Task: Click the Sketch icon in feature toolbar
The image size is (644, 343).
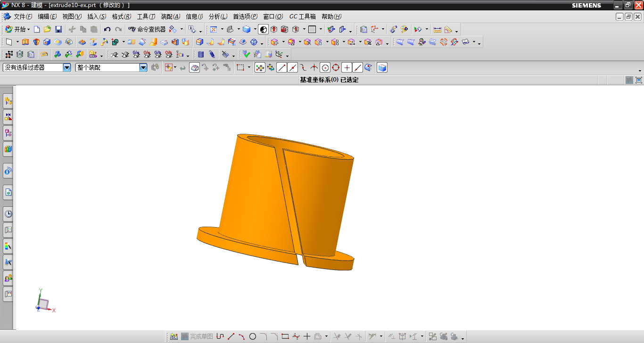Action: click(x=9, y=41)
